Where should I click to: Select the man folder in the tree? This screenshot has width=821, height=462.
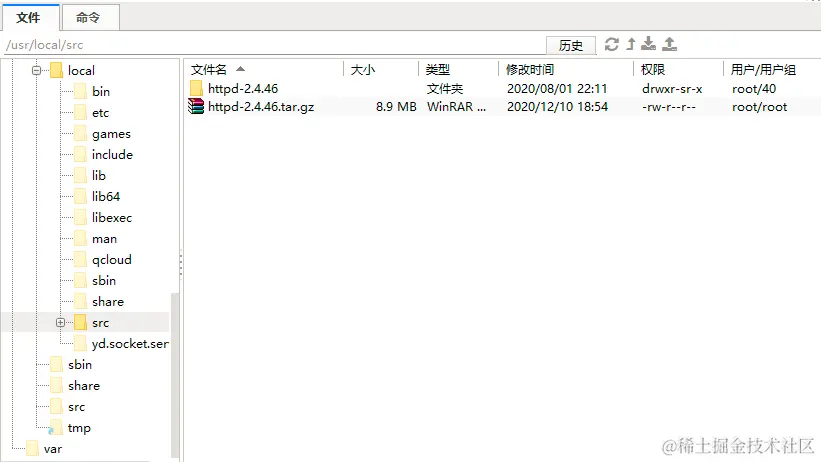coord(104,239)
